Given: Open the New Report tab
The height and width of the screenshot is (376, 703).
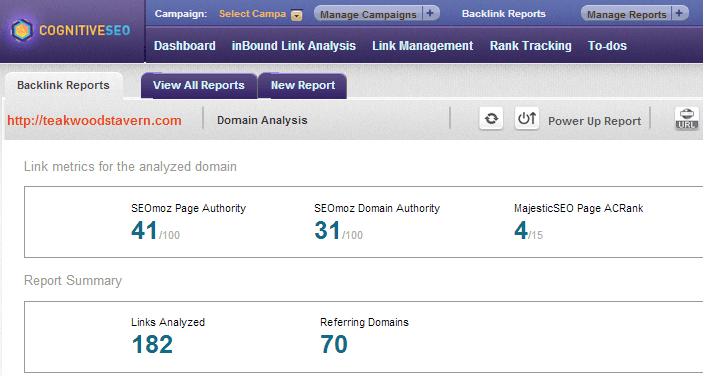Looking at the screenshot, I should [x=303, y=86].
